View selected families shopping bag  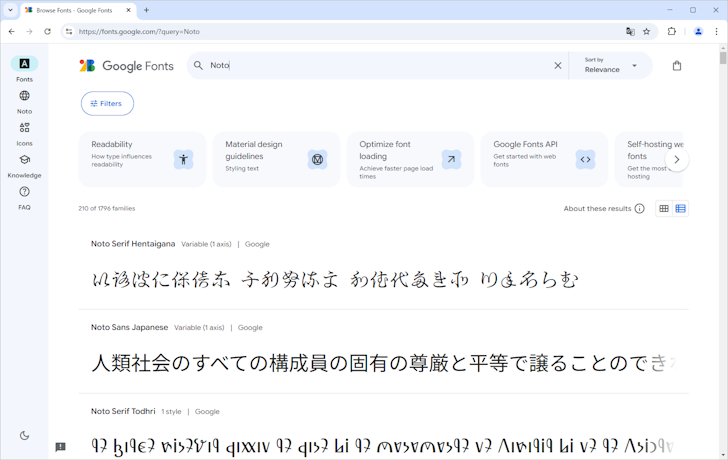click(x=677, y=65)
